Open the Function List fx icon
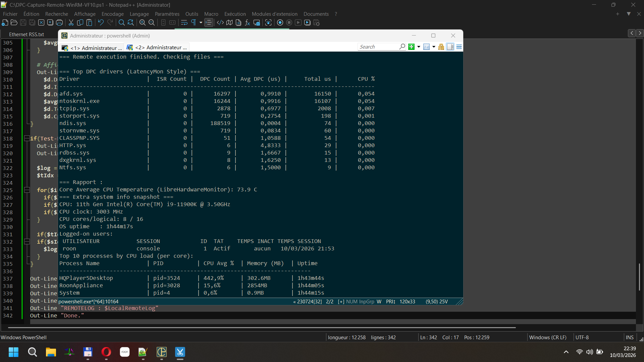This screenshot has width=644, height=362. coord(248,23)
